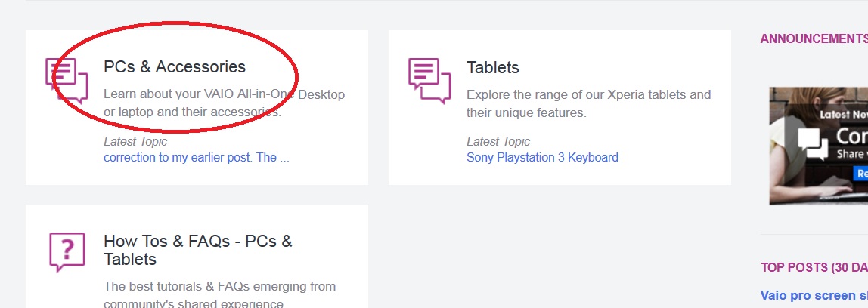Open latest topic "correction to my earlier post"
868x308 pixels.
[196, 157]
